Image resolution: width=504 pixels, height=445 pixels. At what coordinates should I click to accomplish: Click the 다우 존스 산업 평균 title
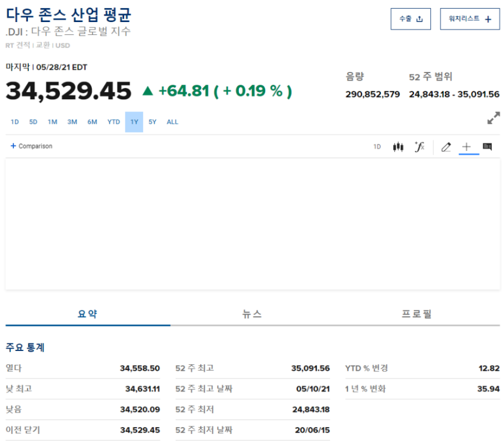point(68,15)
